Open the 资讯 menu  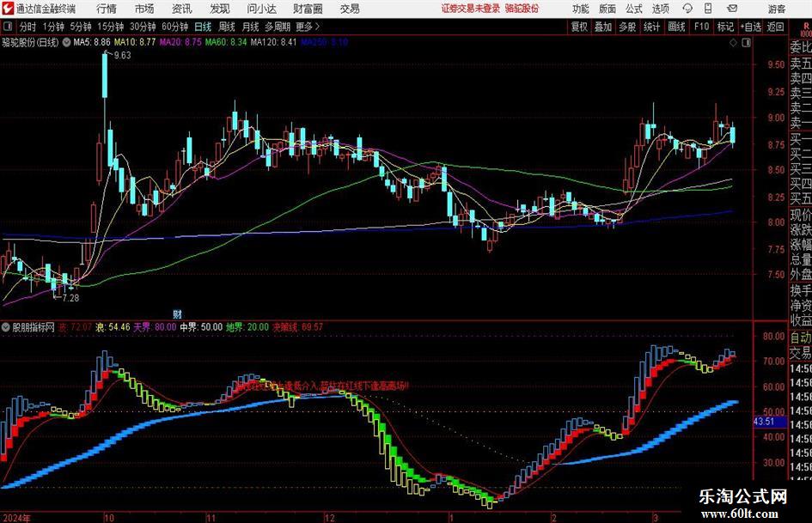182,9
